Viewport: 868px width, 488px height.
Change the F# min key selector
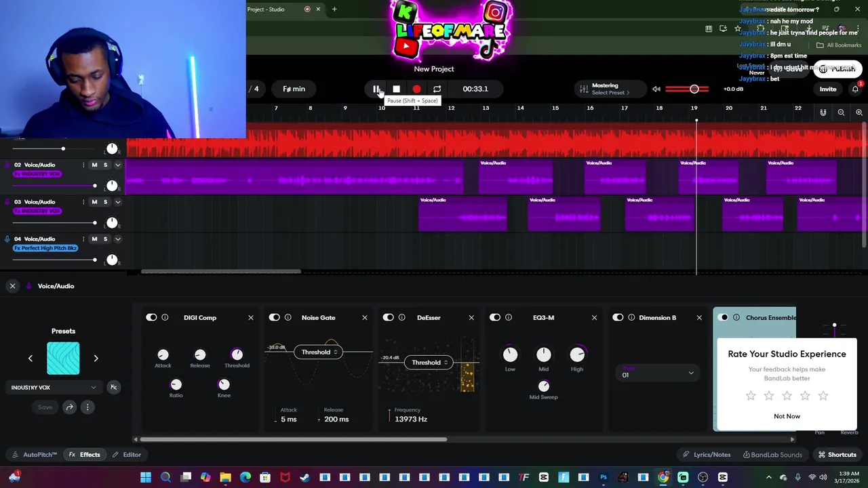[294, 89]
